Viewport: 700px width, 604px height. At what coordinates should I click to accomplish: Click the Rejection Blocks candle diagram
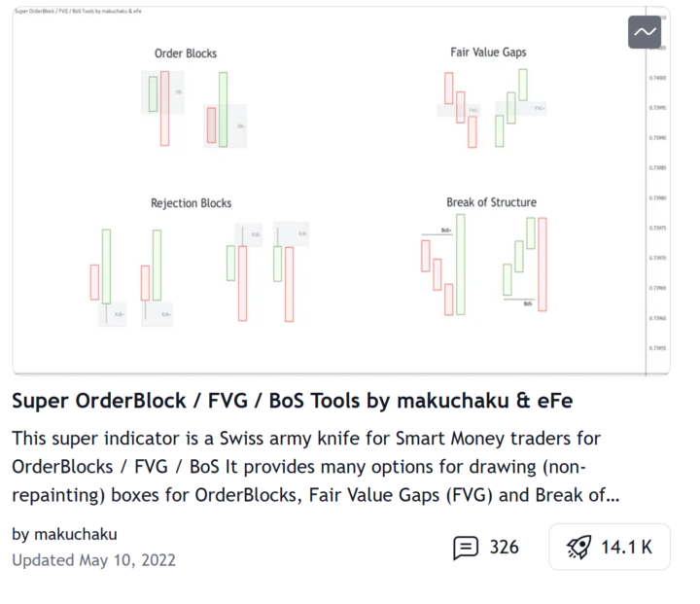(198, 272)
